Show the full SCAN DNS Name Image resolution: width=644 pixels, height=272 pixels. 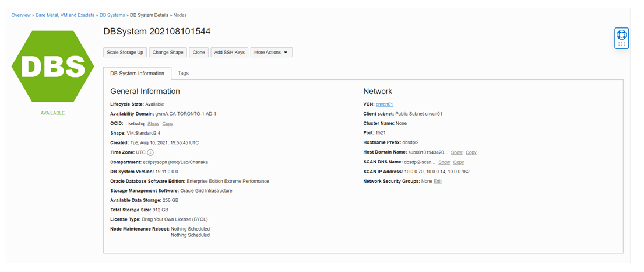point(444,162)
